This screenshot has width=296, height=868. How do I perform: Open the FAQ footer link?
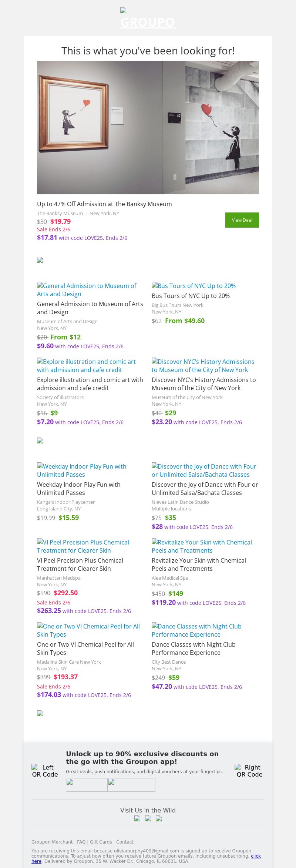(81, 842)
